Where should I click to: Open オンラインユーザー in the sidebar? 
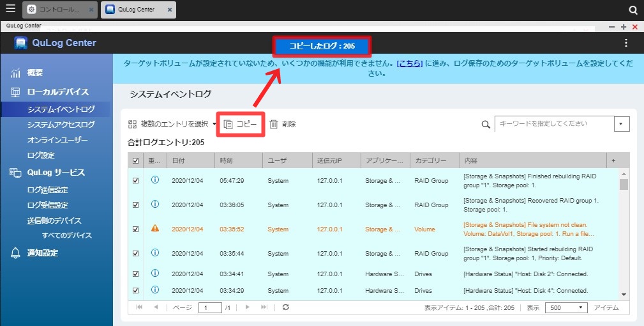click(x=57, y=140)
